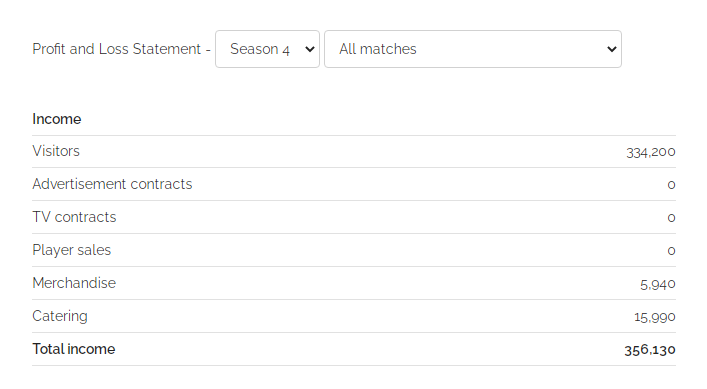Click the All matches chevron arrow
Image resolution: width=707 pixels, height=389 pixels.
click(x=611, y=49)
